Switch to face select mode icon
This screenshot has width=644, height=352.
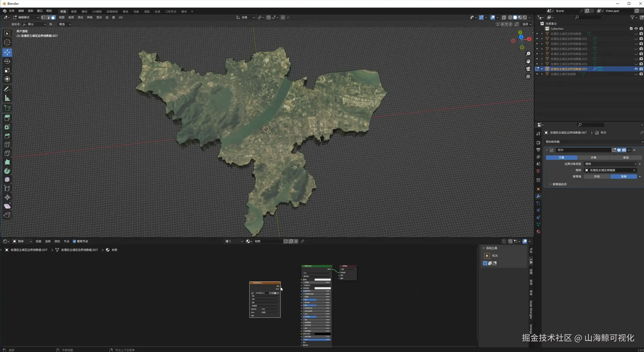[53, 17]
